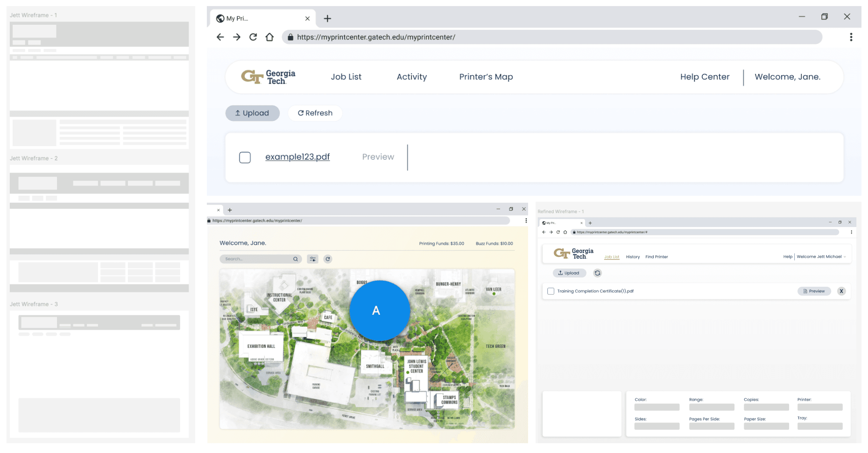Click the Training Completion Certificate(1).pdf file name
This screenshot has height=453, width=868.
tap(595, 291)
